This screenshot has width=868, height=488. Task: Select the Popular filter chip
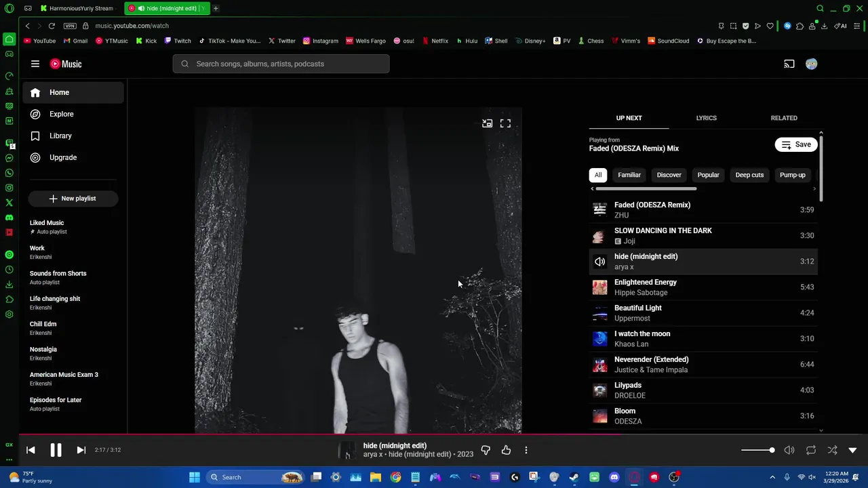(708, 175)
